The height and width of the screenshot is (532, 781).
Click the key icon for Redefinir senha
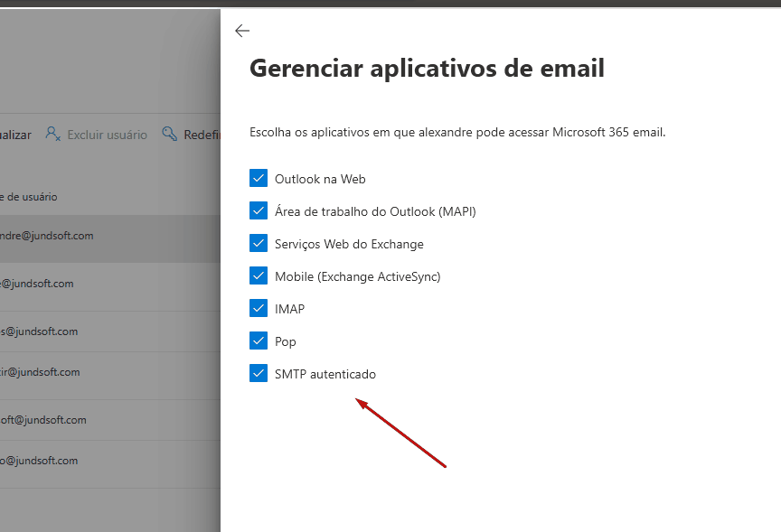click(169, 135)
